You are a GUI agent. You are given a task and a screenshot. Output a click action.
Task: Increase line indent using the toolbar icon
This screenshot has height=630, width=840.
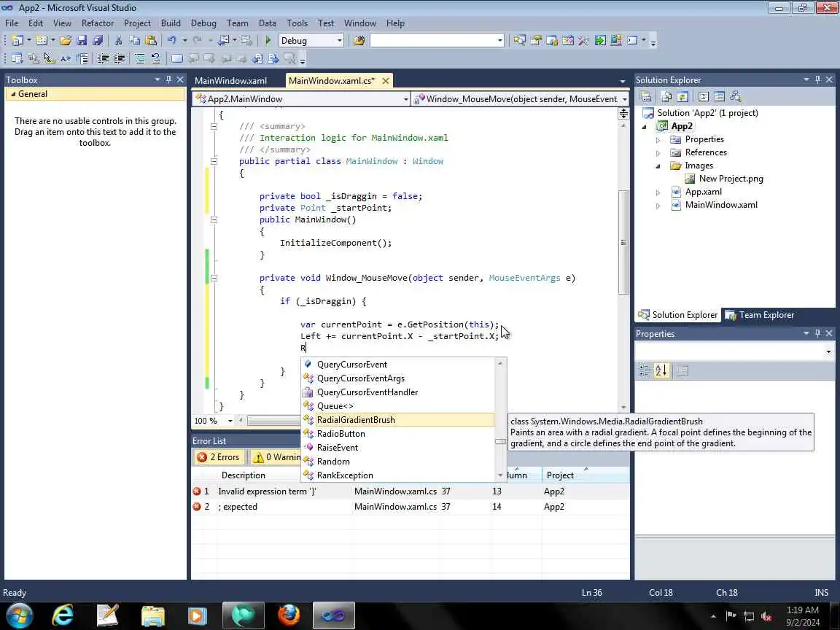(x=120, y=58)
